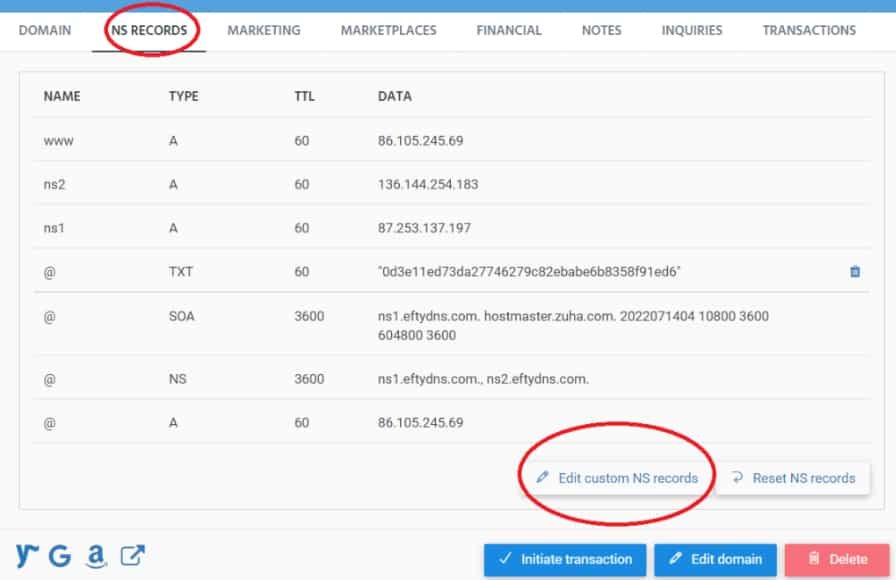The height and width of the screenshot is (580, 896).
Task: Select the www record name
Action: (x=58, y=141)
